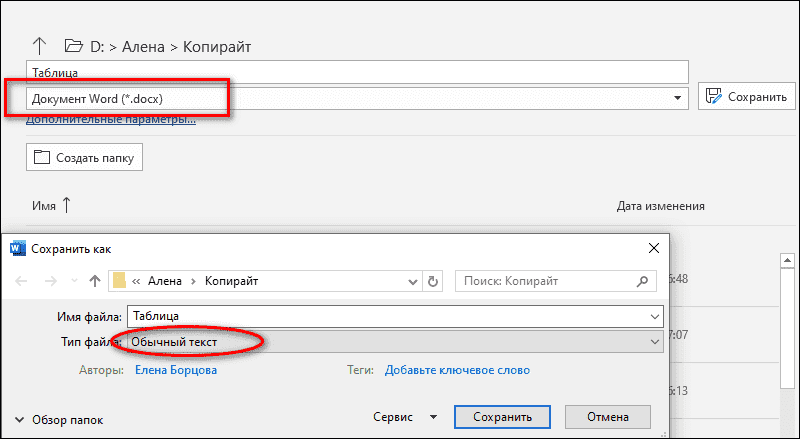
Task: Click the Сохранить button in the backstage pane
Action: click(746, 96)
